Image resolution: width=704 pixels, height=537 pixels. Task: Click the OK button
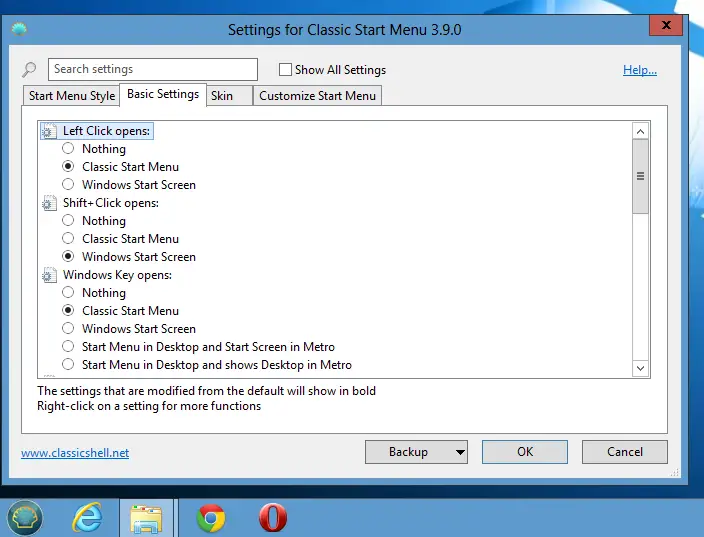[x=524, y=452]
